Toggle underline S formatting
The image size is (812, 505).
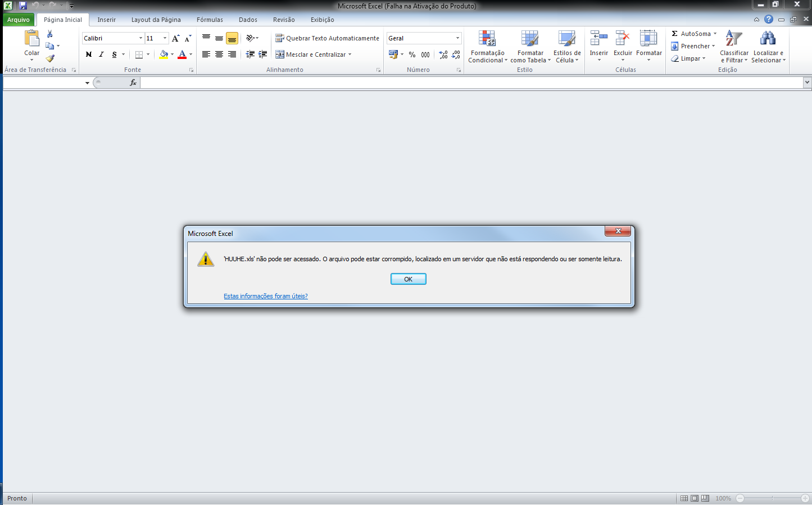pos(115,54)
